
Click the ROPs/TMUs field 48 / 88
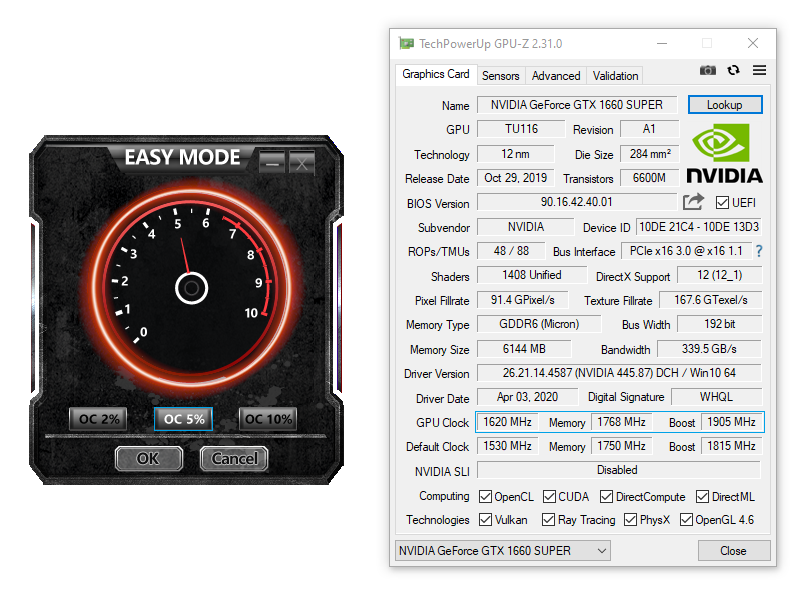point(511,251)
